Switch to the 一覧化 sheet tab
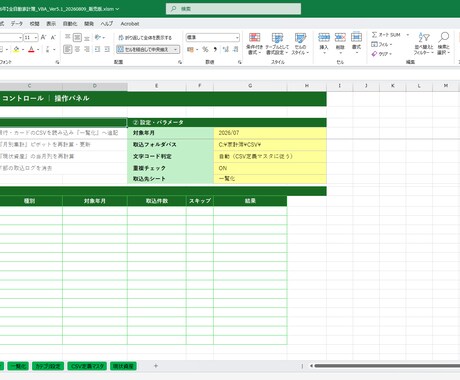 pyautogui.click(x=18, y=366)
